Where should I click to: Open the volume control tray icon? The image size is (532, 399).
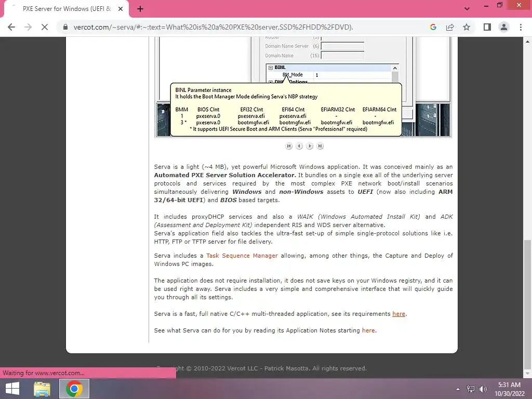[x=483, y=389]
